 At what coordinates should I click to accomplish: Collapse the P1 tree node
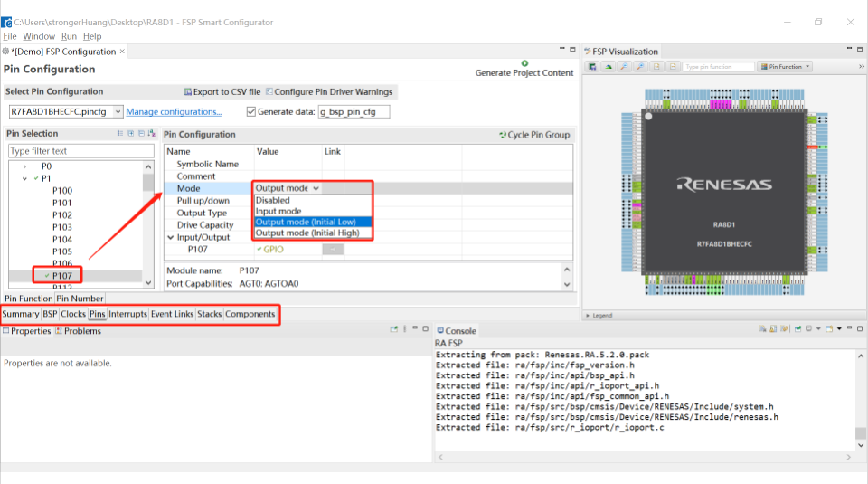(24, 178)
